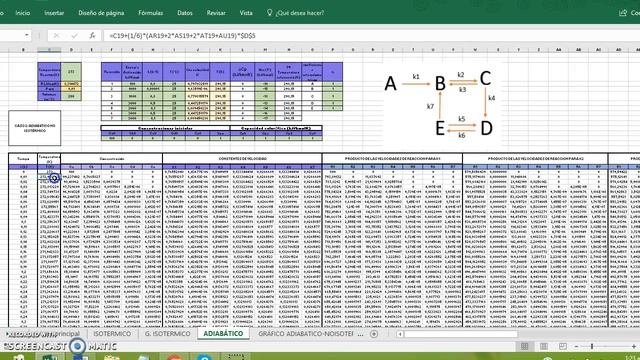640x360 pixels.
Task: Click the Temperatura header above selected cell
Action: 49,158
